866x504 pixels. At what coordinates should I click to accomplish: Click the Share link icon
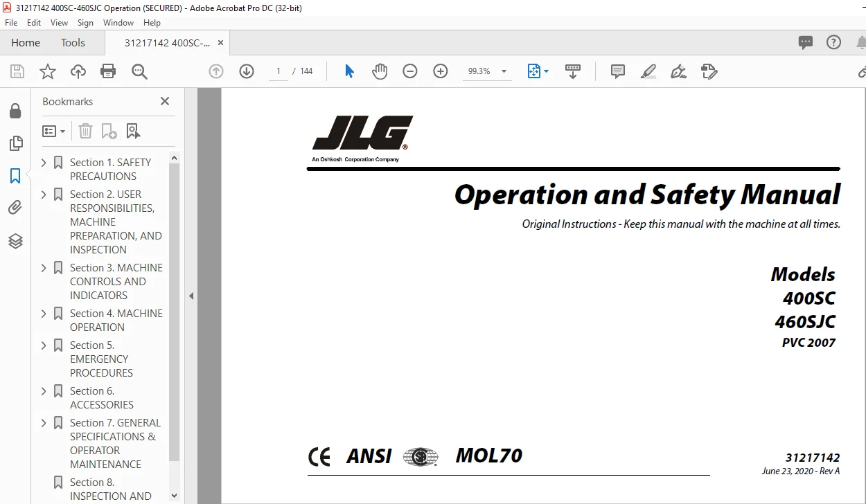tap(861, 71)
